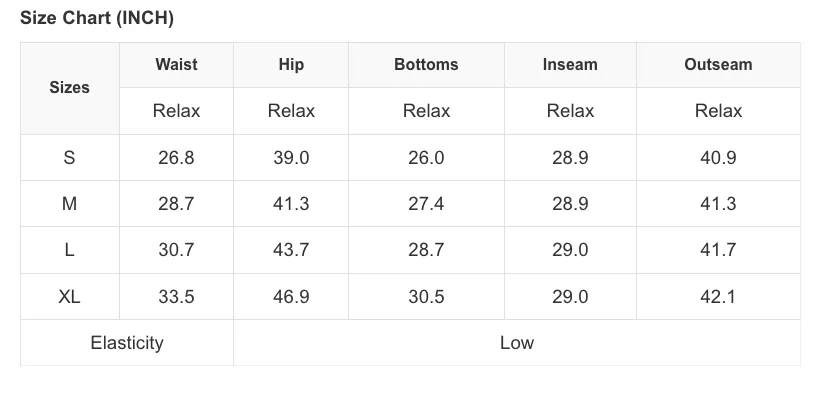Click the Size Chart (INCH) heading
826x398 pixels.
click(97, 18)
